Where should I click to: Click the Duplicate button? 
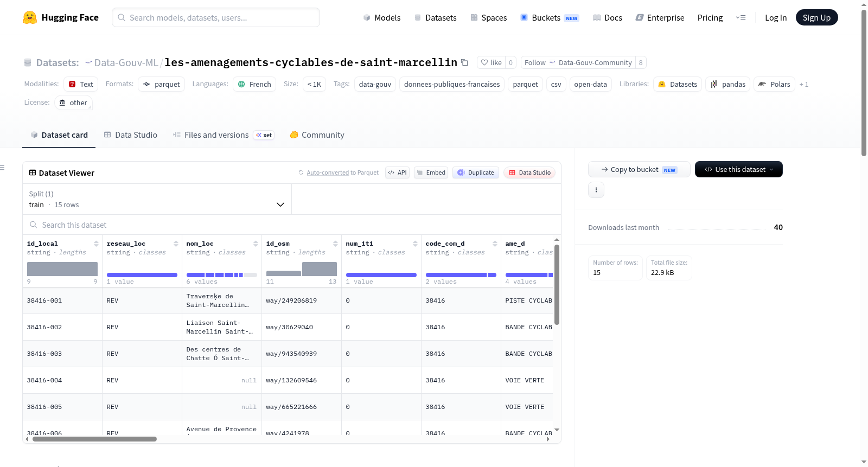(x=476, y=172)
